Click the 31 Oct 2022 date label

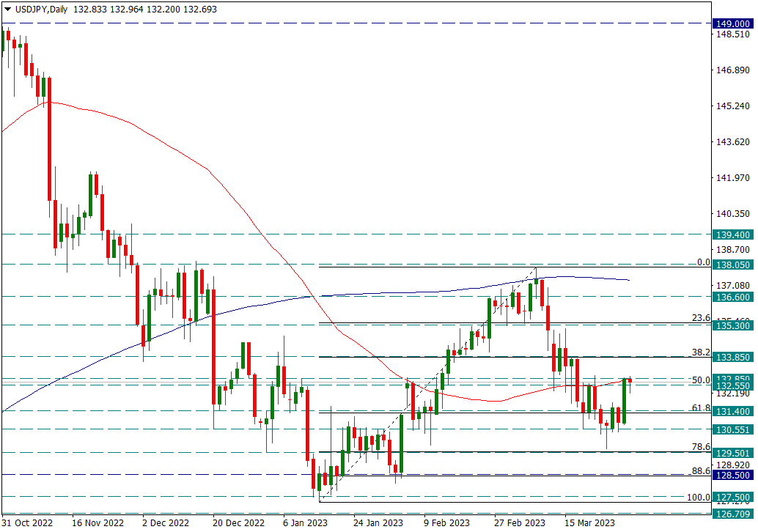27,522
